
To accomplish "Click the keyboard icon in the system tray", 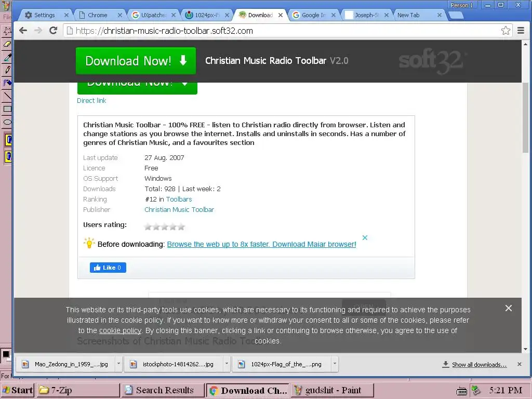I will pos(462,391).
